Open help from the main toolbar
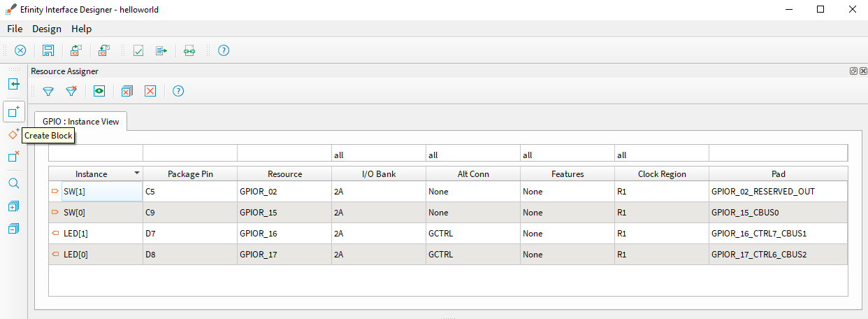This screenshot has width=868, height=319. click(224, 50)
